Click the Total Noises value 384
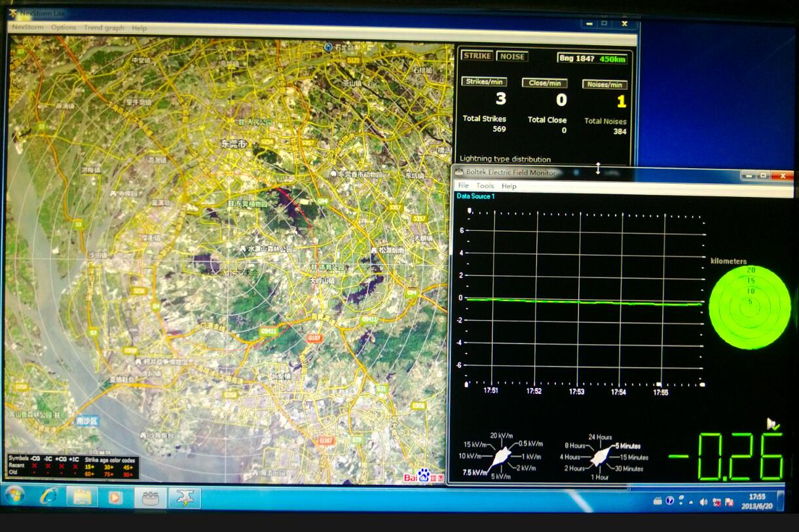The width and height of the screenshot is (799, 532). click(x=620, y=132)
